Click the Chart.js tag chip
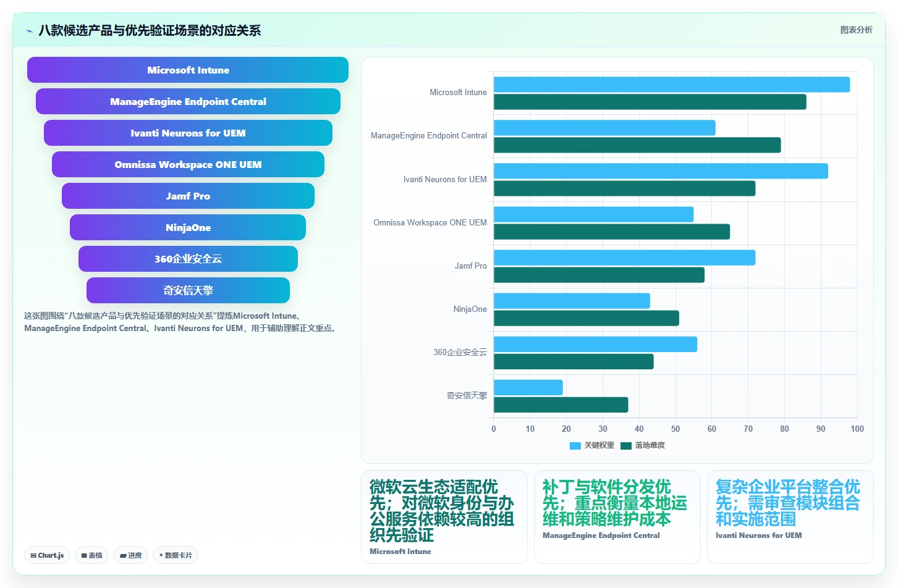 [x=47, y=555]
